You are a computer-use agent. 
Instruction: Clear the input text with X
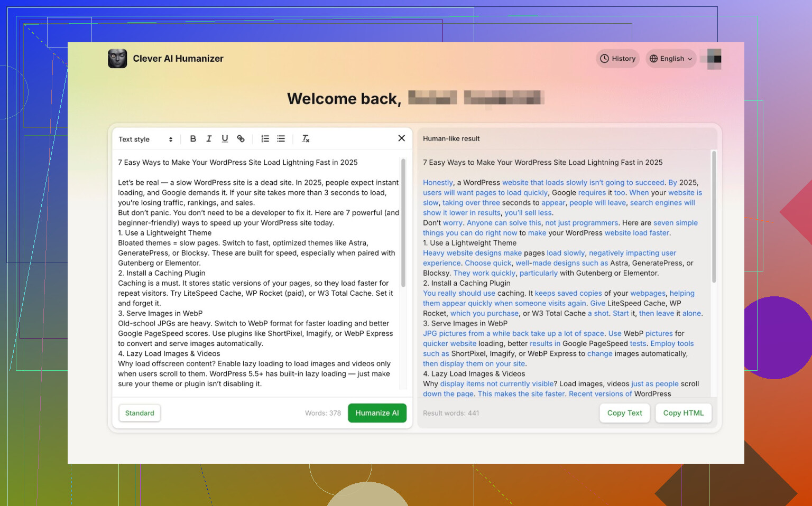coord(401,138)
